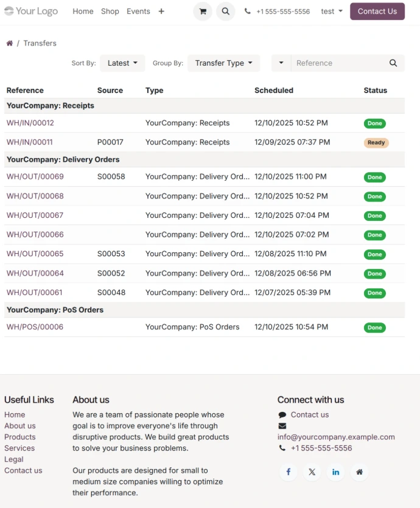Click the plus icon in the navbar

click(161, 12)
